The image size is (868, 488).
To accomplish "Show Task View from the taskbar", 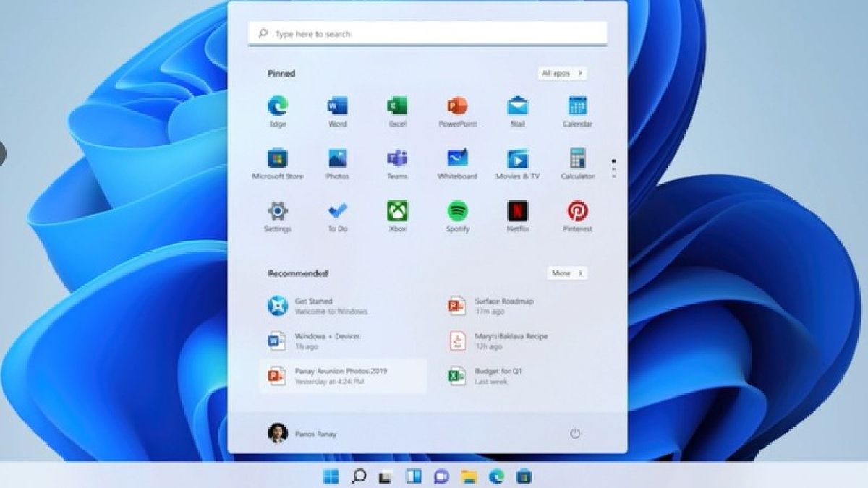I will 386,476.
